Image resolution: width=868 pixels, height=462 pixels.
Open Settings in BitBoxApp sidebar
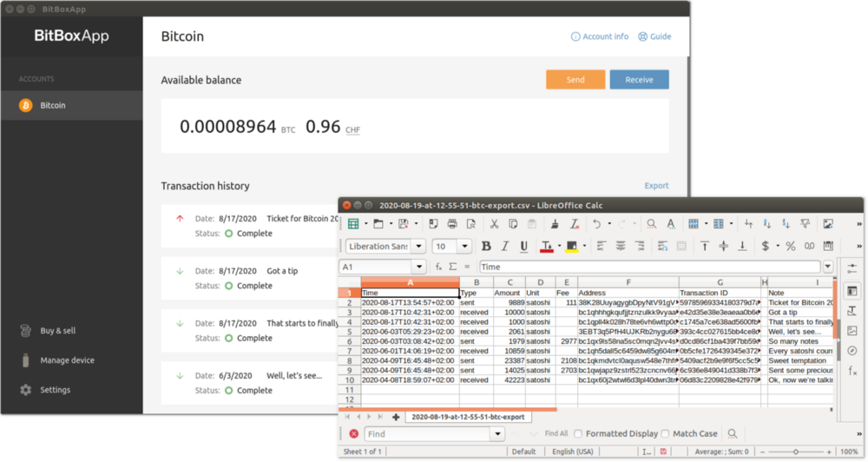[46, 390]
